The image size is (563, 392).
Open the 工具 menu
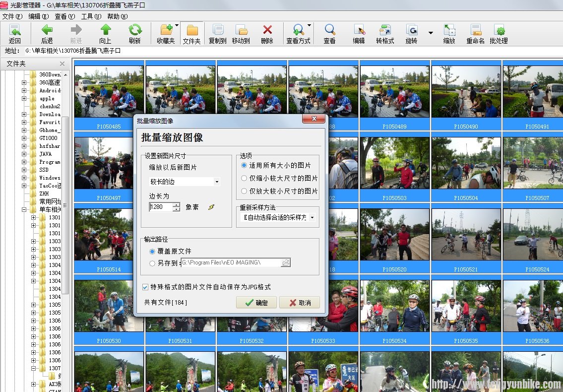click(x=89, y=16)
